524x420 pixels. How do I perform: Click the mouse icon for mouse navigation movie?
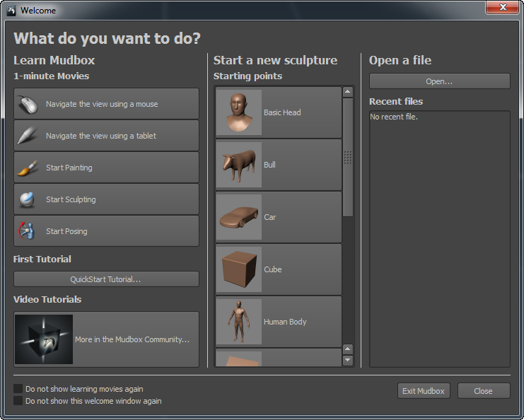pyautogui.click(x=27, y=104)
